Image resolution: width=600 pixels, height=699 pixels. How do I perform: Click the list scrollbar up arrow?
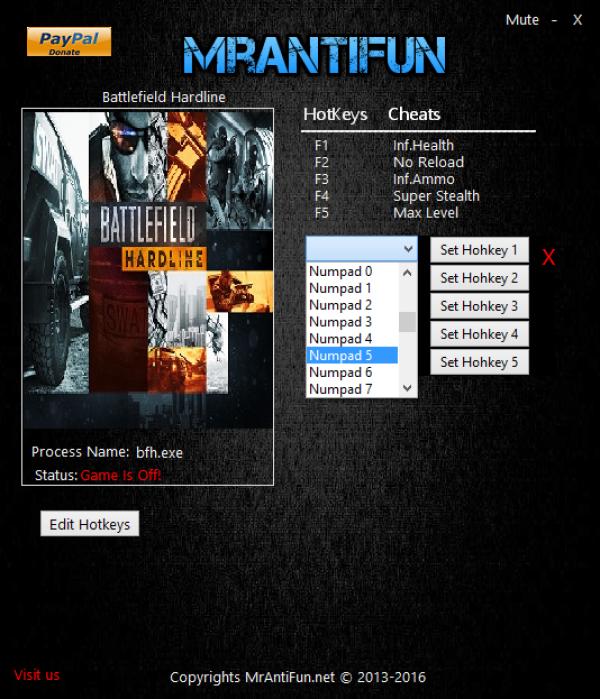[x=407, y=272]
